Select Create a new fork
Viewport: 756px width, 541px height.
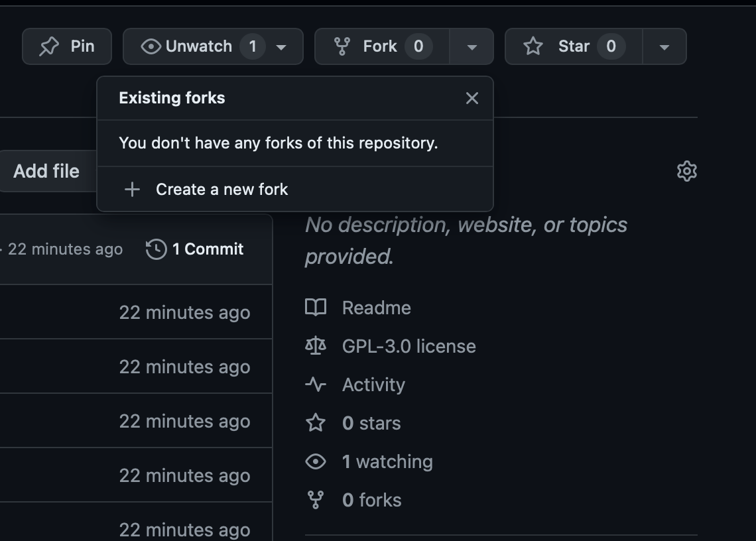(x=221, y=190)
